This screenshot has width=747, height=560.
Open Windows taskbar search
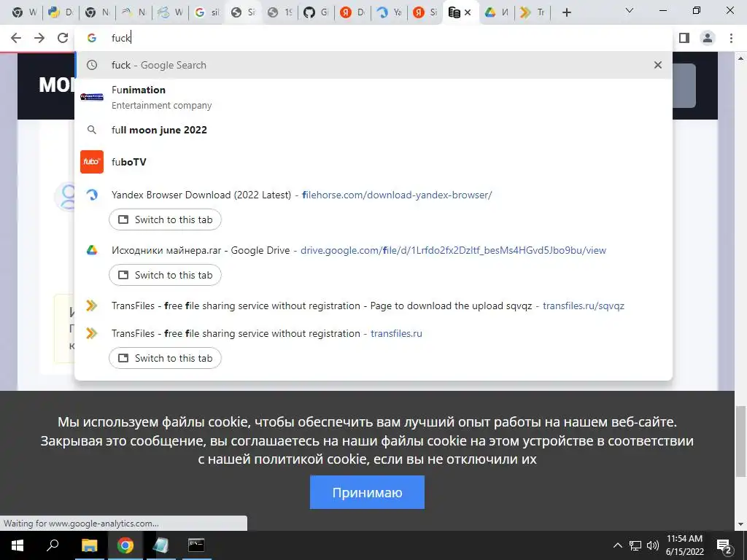(x=53, y=545)
